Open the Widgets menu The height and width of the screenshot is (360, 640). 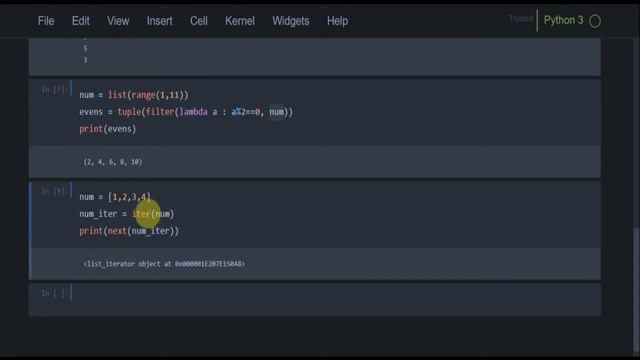(x=291, y=21)
